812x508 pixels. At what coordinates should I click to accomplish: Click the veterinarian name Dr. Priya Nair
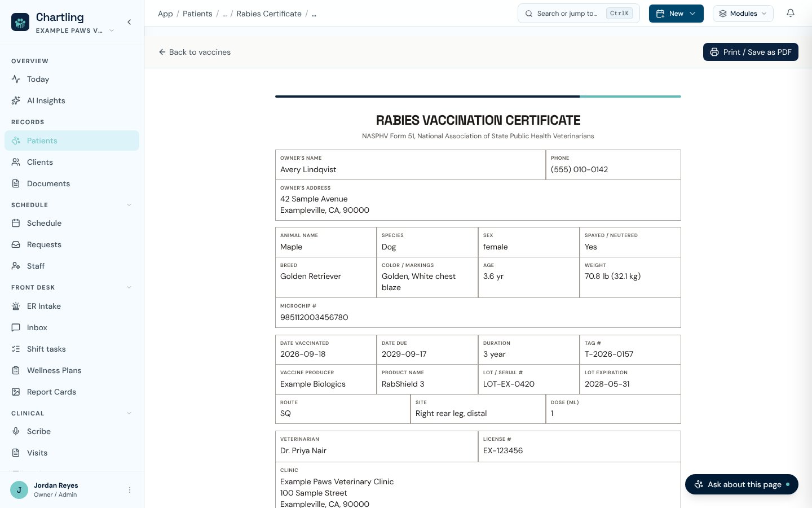[x=303, y=450]
